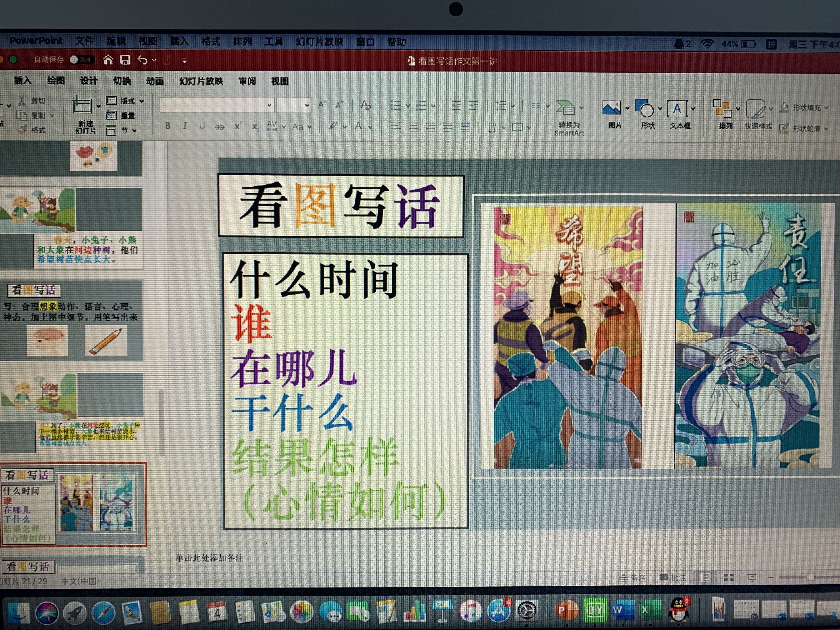Select thumbnail with pencil and brain pictures
The width and height of the screenshot is (840, 630).
pos(71,321)
